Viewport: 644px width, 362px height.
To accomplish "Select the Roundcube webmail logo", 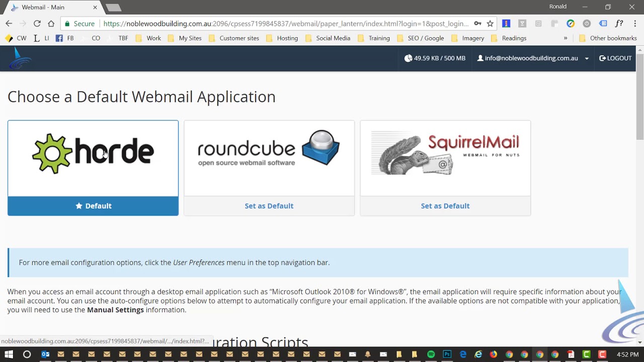I will [269, 149].
